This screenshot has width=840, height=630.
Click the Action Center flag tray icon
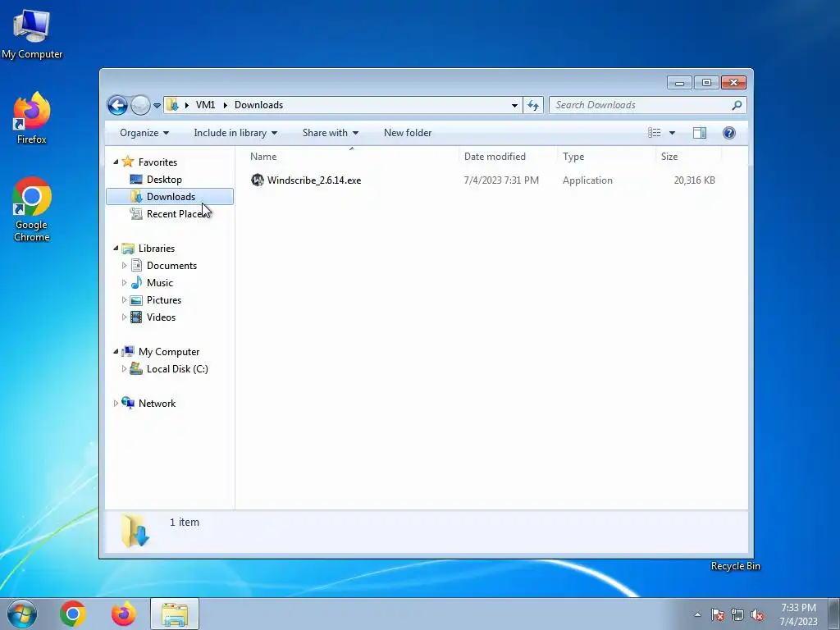[718, 614]
